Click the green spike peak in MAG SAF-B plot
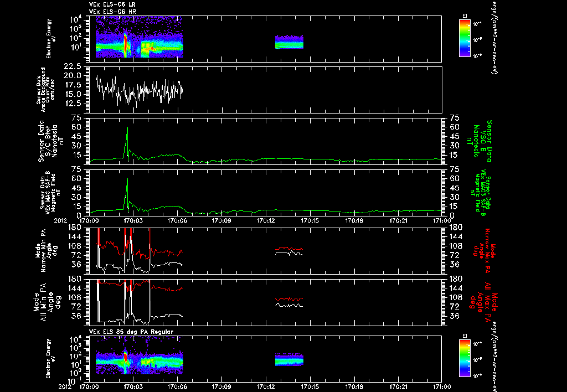 [x=127, y=179]
